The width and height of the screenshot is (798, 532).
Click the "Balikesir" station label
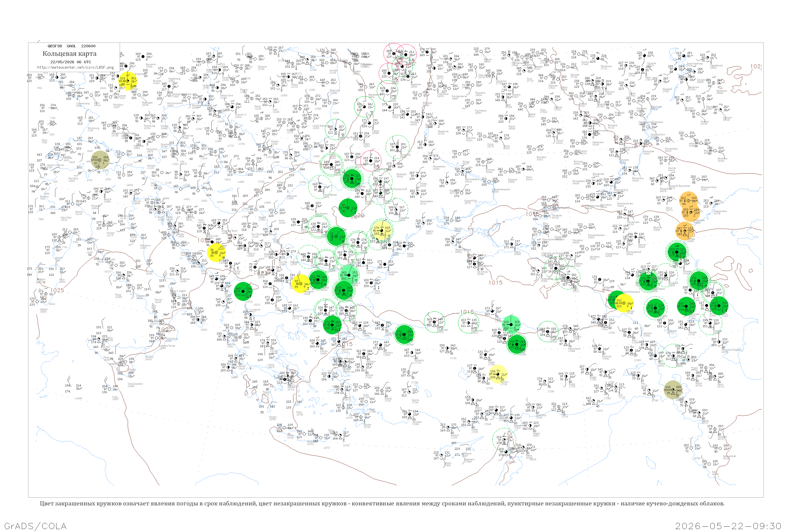[372, 362]
